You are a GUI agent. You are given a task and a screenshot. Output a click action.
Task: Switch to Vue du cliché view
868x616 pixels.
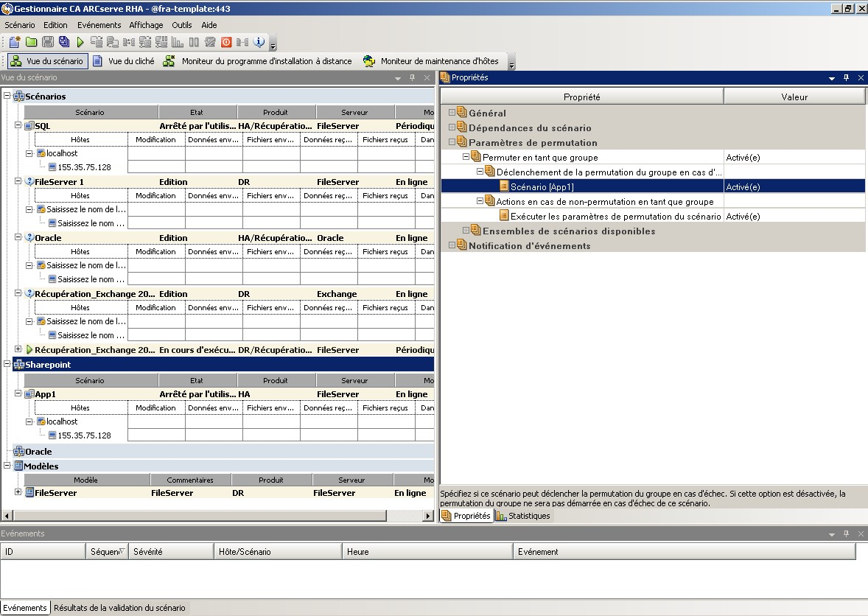coord(124,61)
